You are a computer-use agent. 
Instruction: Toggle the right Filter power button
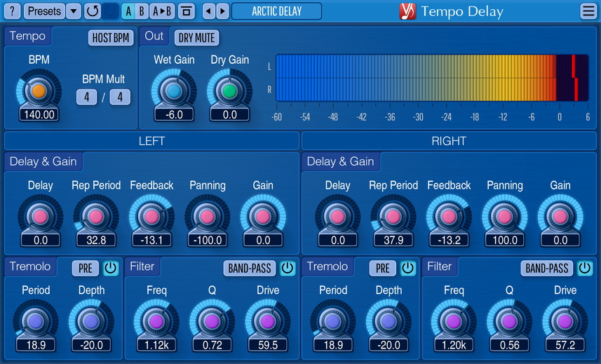click(x=584, y=268)
